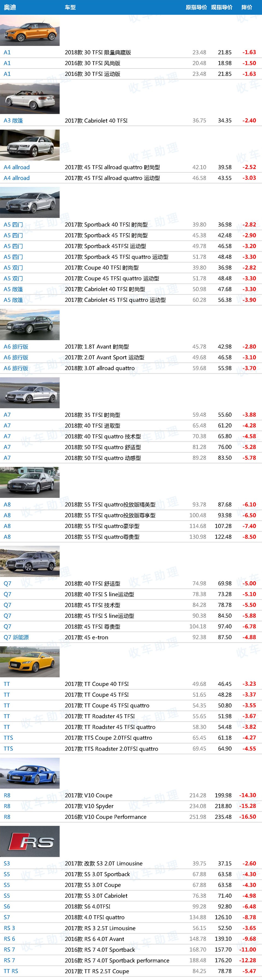Viewport: 262px width, 980px height.
Task: Open A8 link for 55 TFSI quattro尊贵型
Action: coord(7,537)
